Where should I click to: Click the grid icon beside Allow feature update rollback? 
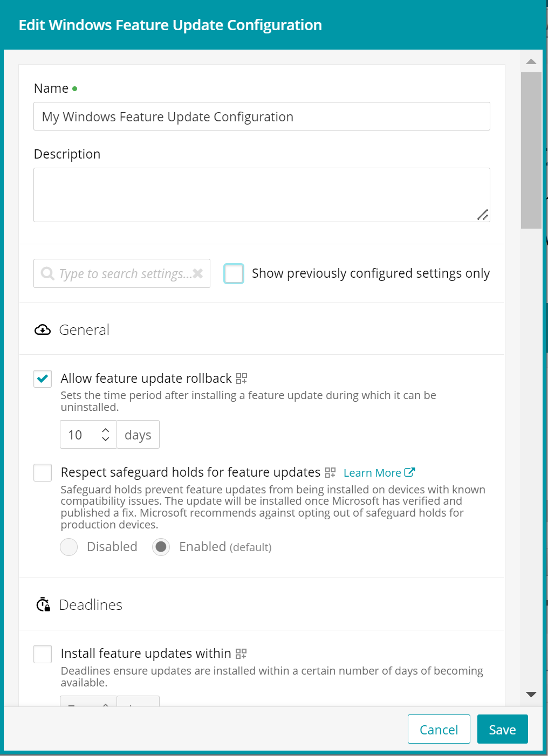point(242,379)
